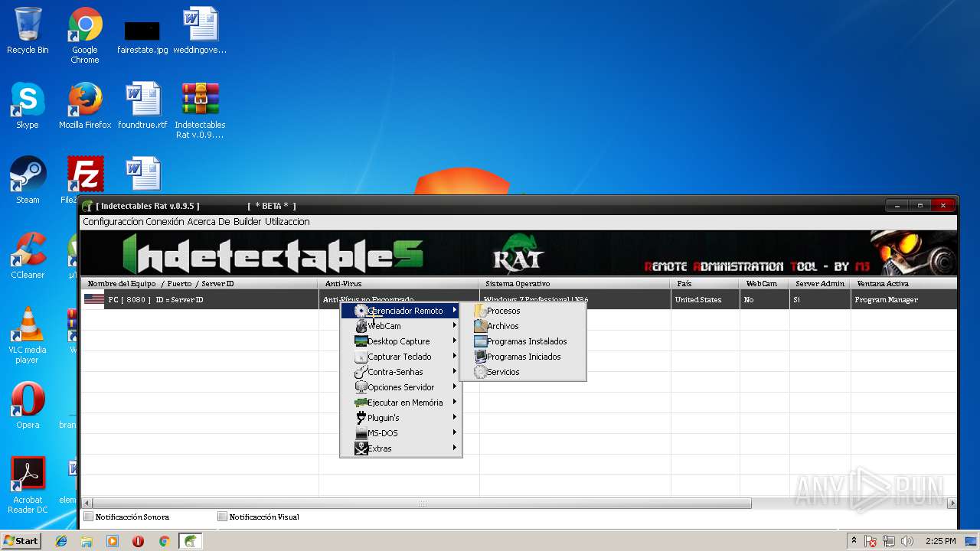The image size is (980, 551).
Task: Open the Conexión menu
Action: click(x=166, y=222)
